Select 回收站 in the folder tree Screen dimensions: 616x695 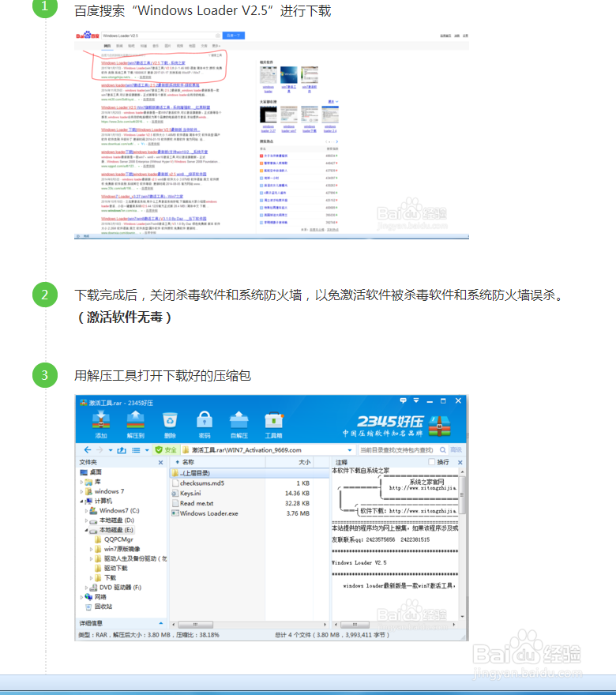tap(99, 607)
